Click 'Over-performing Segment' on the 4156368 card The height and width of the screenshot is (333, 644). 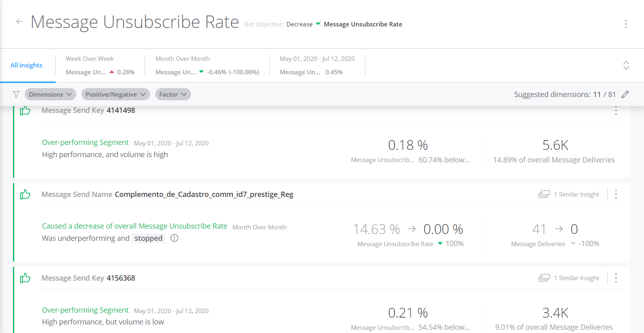tap(85, 310)
